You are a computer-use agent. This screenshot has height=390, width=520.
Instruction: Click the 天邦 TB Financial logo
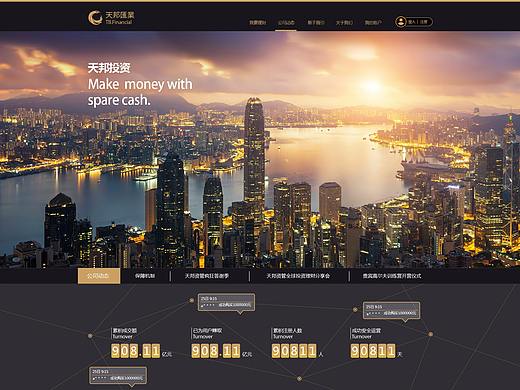click(x=111, y=17)
